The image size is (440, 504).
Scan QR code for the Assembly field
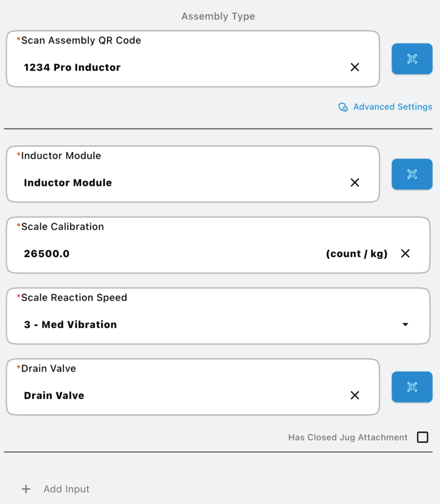click(412, 59)
